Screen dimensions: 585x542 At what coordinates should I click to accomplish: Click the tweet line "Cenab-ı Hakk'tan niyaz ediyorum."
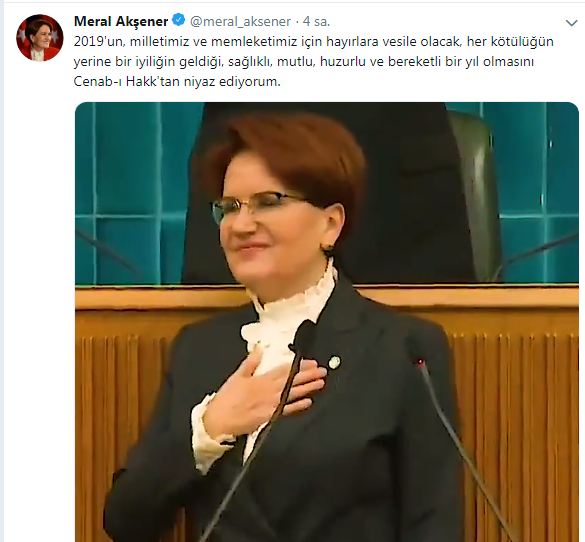coord(177,81)
